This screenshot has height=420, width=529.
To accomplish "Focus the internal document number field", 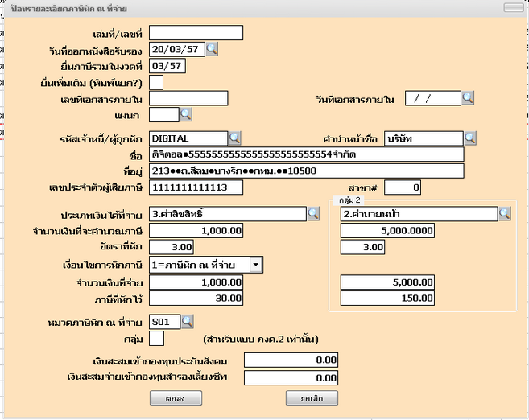I will (188, 98).
